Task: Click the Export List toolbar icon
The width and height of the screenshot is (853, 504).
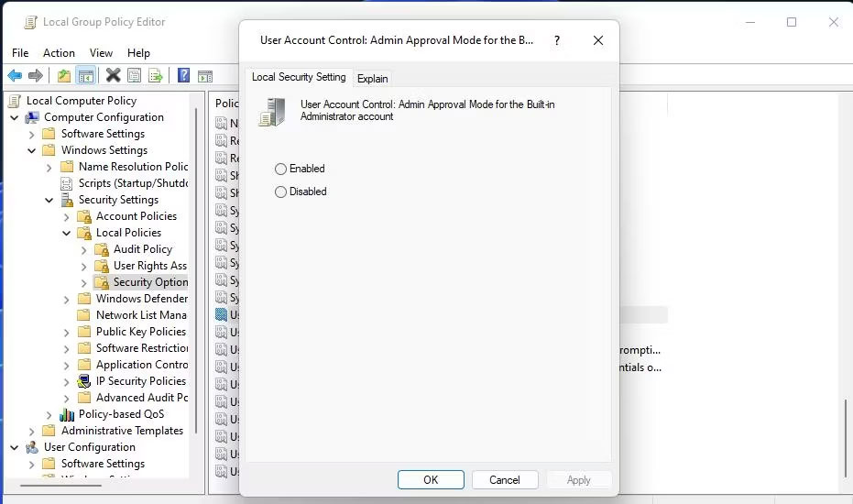Action: (156, 75)
